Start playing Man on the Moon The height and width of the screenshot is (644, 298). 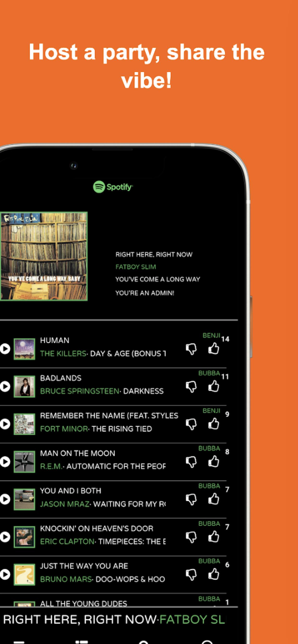coord(5,462)
